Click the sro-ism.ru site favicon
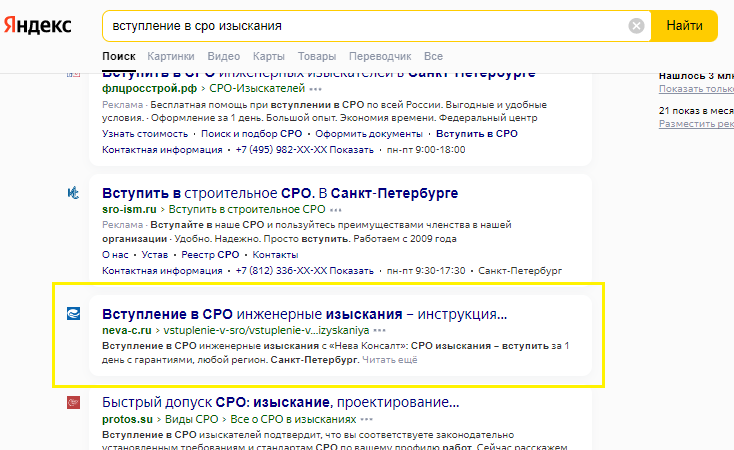This screenshot has width=734, height=450. 73,192
